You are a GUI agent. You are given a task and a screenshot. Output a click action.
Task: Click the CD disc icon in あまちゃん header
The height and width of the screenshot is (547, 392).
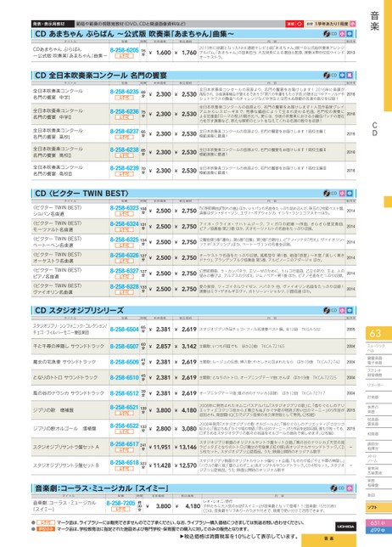coord(327,34)
